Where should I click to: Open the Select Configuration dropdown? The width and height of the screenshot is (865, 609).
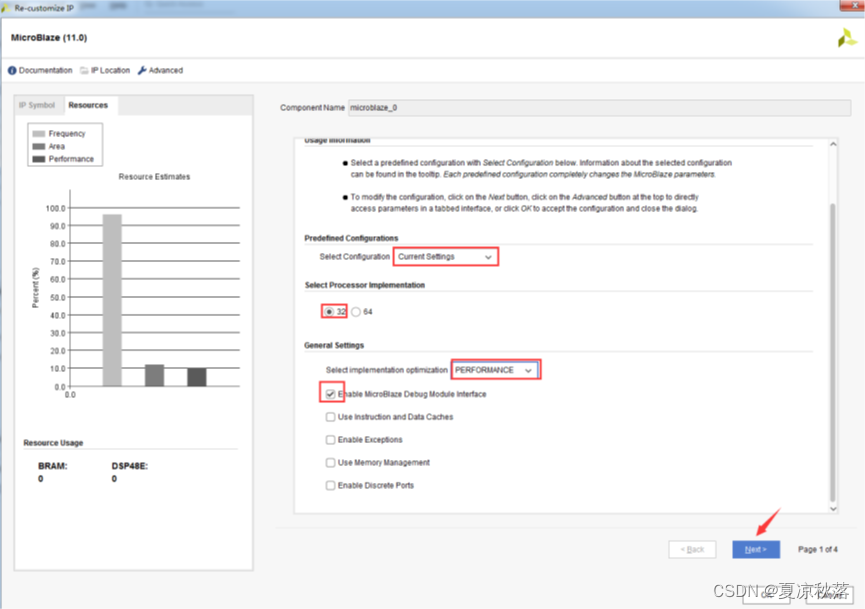coord(446,257)
